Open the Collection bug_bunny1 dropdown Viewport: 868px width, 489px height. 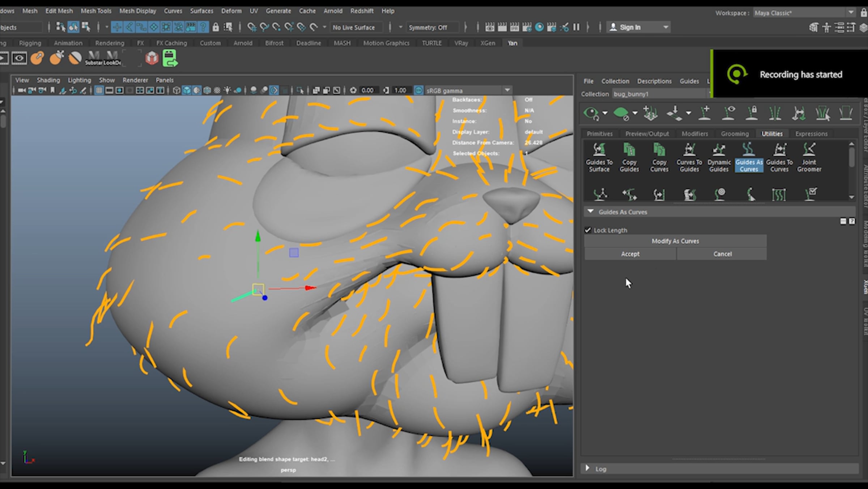(662, 94)
